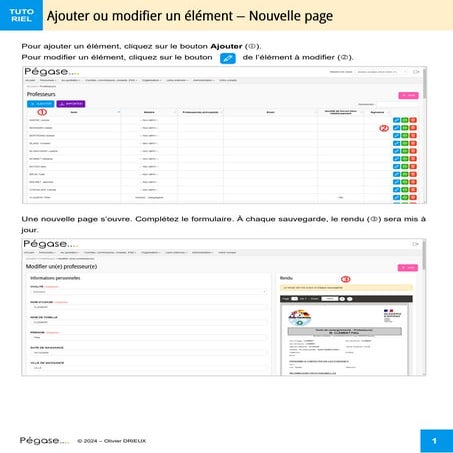Image resolution: width=453 pixels, height=453 pixels.
Task: Click the green icon in the second professor row
Action: (405, 128)
